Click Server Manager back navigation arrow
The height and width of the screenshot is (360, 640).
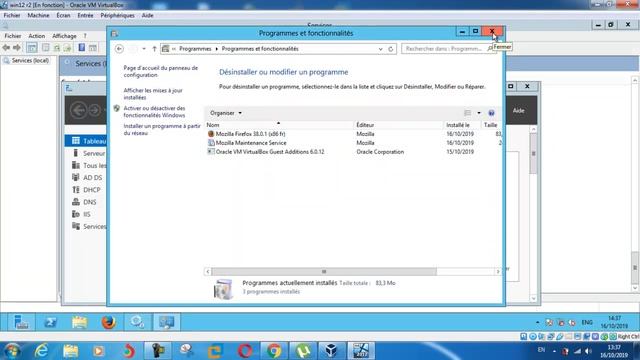pyautogui.click(x=78, y=110)
